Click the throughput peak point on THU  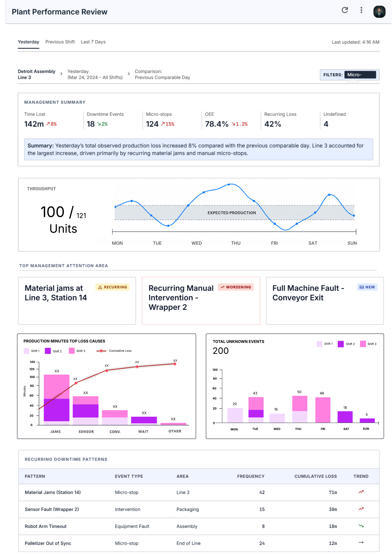229,184
